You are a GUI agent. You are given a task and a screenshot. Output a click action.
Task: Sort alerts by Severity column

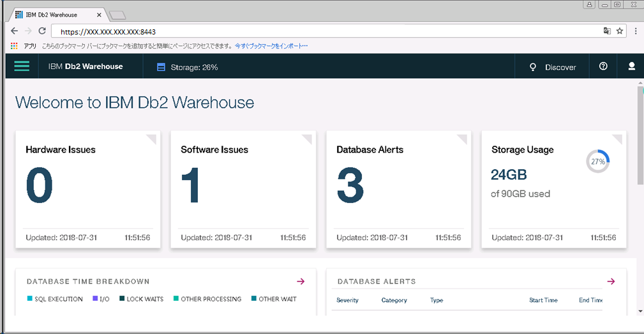[347, 300]
